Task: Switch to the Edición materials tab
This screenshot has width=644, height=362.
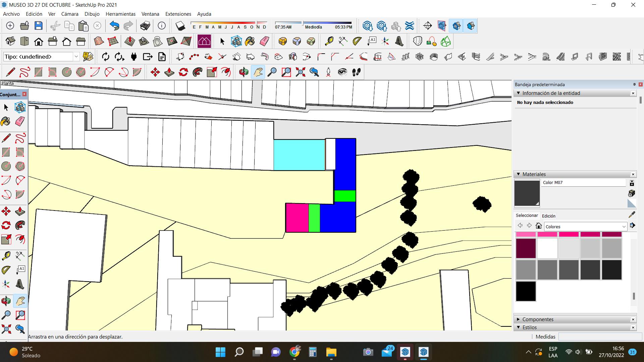Action: 548,216
